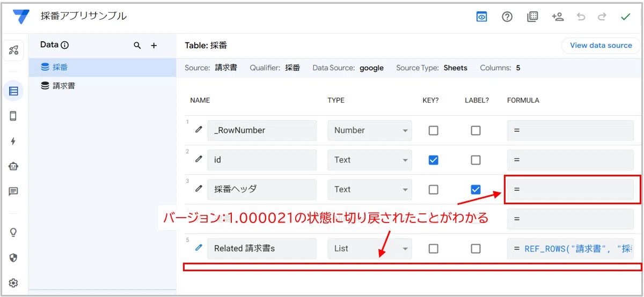644x297 pixels.
Task: Open Text type dropdown for id
Action: (370, 160)
